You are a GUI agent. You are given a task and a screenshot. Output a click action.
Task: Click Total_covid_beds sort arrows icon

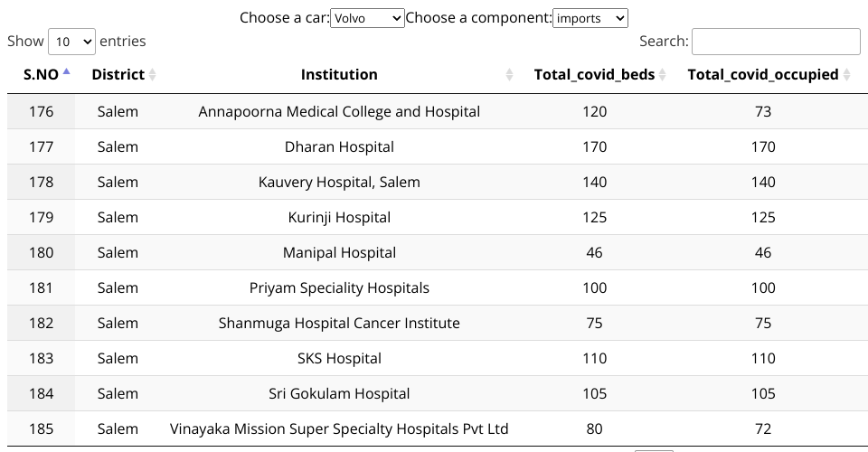click(663, 75)
